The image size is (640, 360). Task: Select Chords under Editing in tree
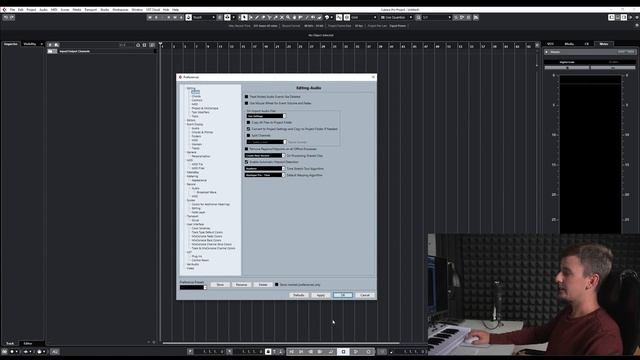(196, 96)
